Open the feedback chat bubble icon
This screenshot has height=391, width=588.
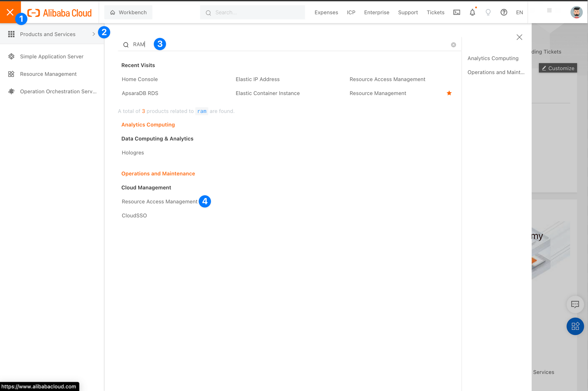tap(575, 304)
